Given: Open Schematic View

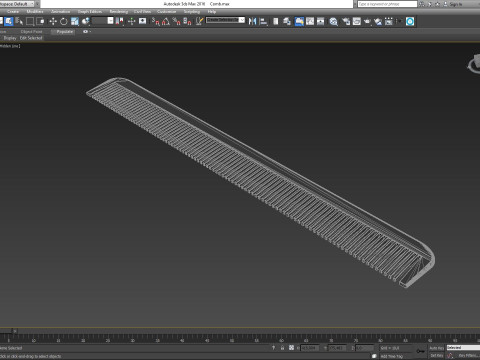Looking at the screenshot, I should point(321,21).
